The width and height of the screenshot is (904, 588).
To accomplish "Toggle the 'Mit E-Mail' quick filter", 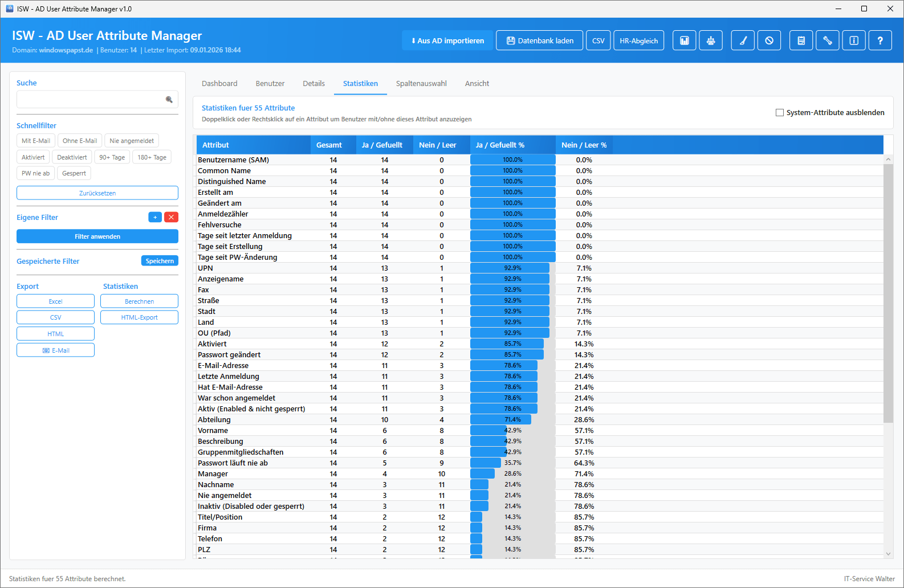I will point(36,141).
